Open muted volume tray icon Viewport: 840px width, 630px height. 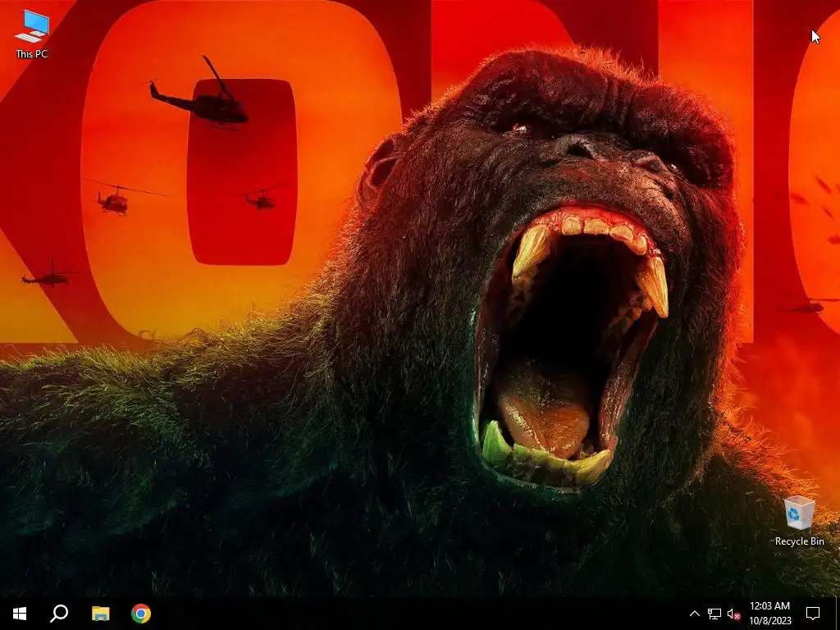(734, 614)
